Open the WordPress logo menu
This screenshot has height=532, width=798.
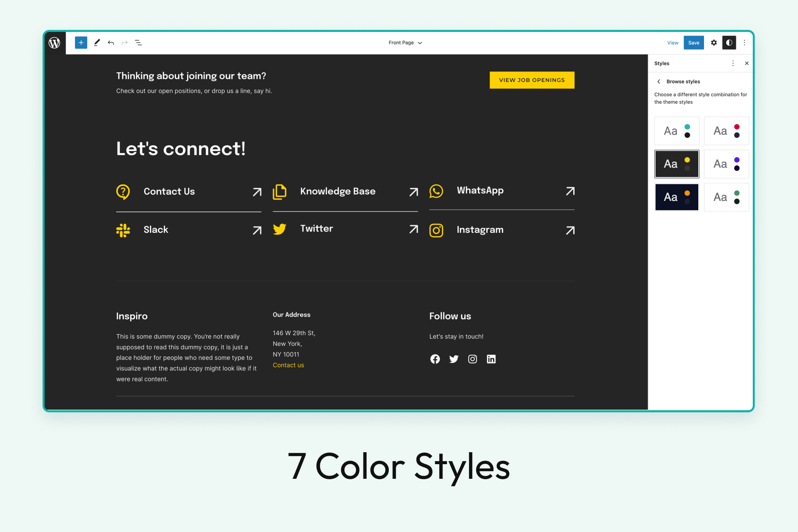(x=55, y=43)
